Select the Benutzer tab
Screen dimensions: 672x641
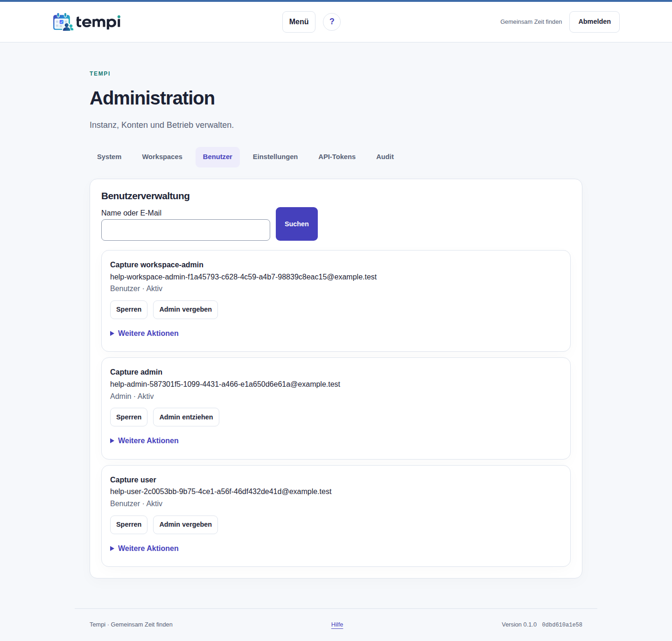pos(217,157)
